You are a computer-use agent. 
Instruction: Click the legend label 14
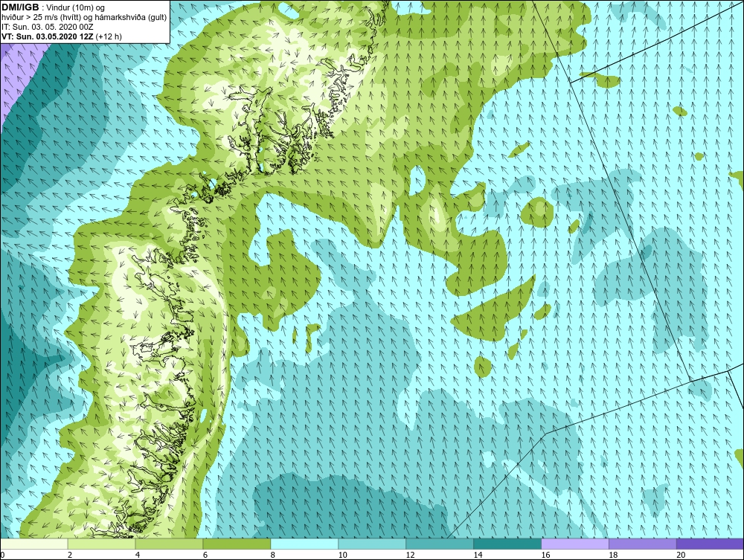tap(478, 555)
